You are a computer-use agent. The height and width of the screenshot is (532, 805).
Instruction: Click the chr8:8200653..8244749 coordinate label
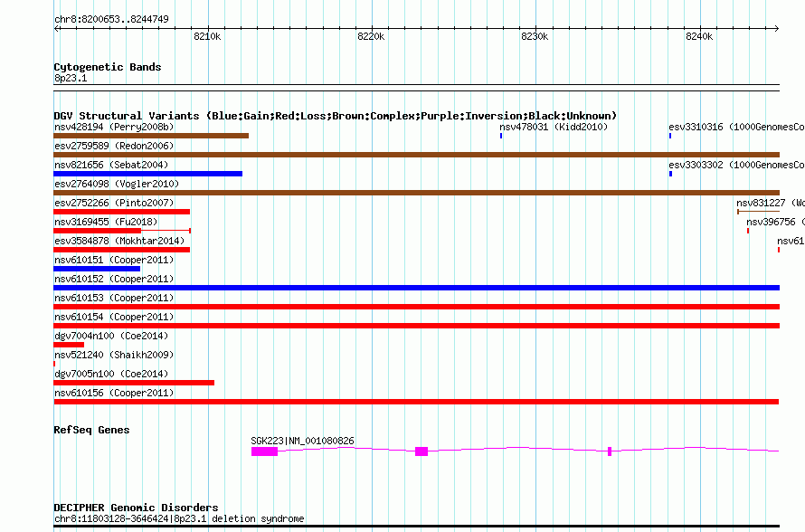(x=111, y=19)
